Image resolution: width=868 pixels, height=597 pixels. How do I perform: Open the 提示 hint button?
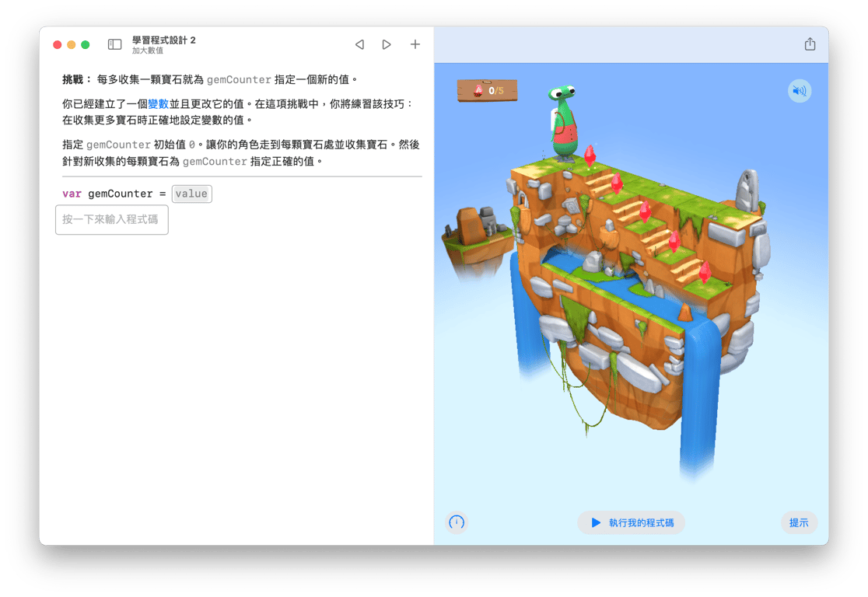(x=799, y=522)
